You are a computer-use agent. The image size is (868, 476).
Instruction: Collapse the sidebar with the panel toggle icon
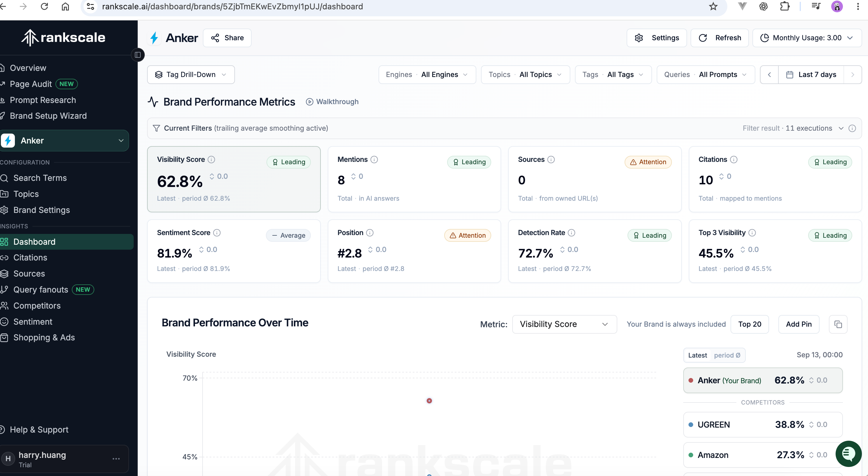click(137, 55)
